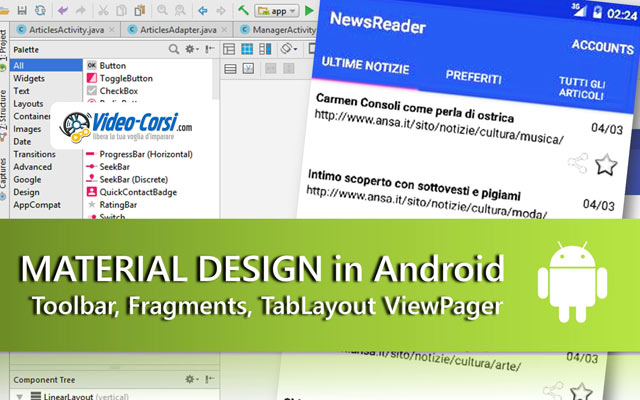The image size is (640, 400).
Task: Click the Copy icon in the toolbar
Action: 121,10
